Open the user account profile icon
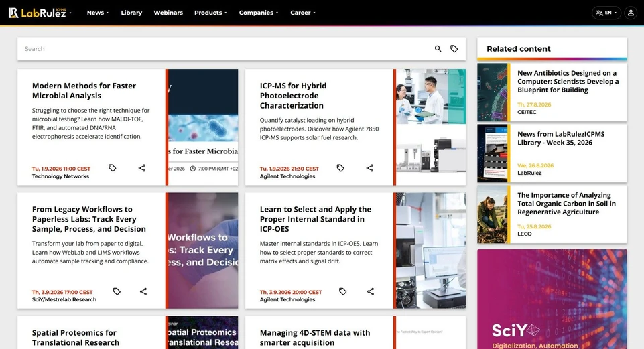The width and height of the screenshot is (644, 349). (631, 13)
